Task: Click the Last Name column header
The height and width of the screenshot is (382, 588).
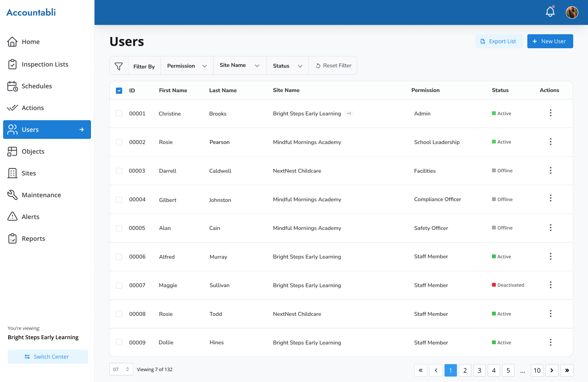Action: tap(223, 90)
